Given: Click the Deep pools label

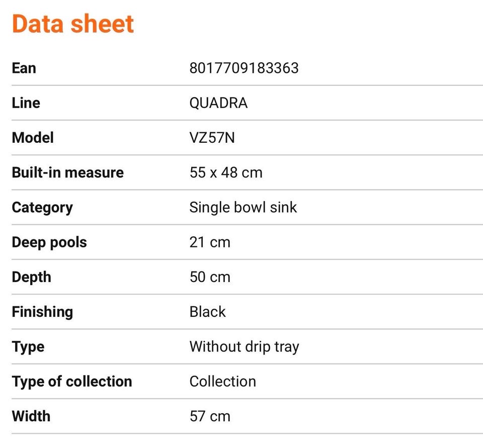Looking at the screenshot, I should (x=49, y=243).
